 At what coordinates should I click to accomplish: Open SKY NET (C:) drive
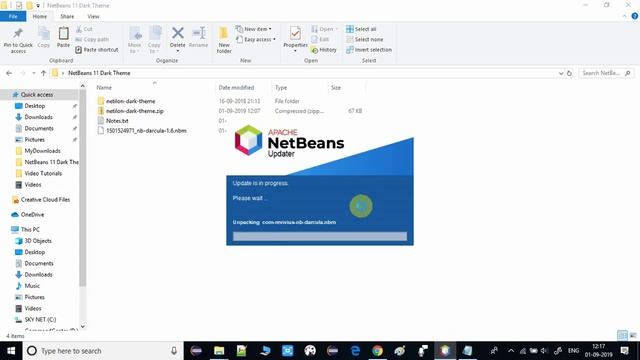pos(40,320)
